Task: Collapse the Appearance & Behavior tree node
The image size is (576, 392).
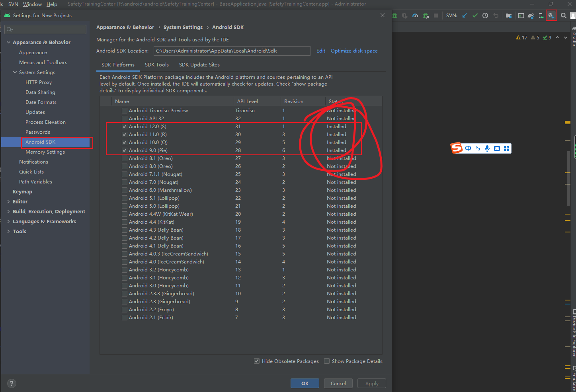Action: [8, 42]
